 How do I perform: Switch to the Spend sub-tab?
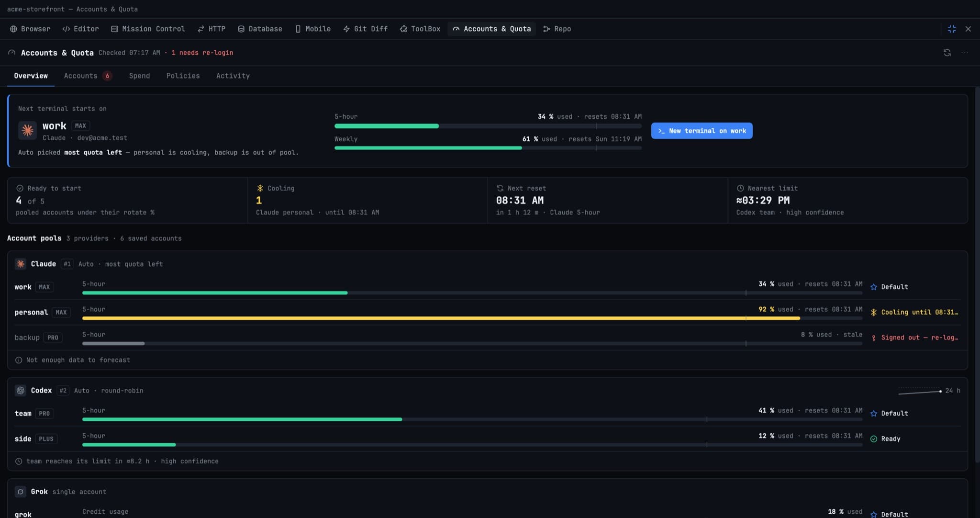[139, 76]
